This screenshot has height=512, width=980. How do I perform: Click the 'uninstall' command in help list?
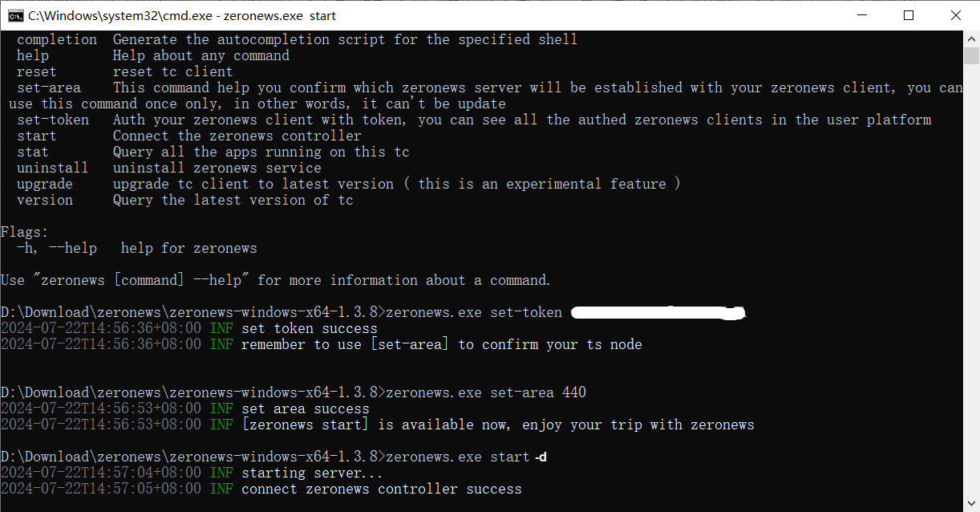(52, 168)
